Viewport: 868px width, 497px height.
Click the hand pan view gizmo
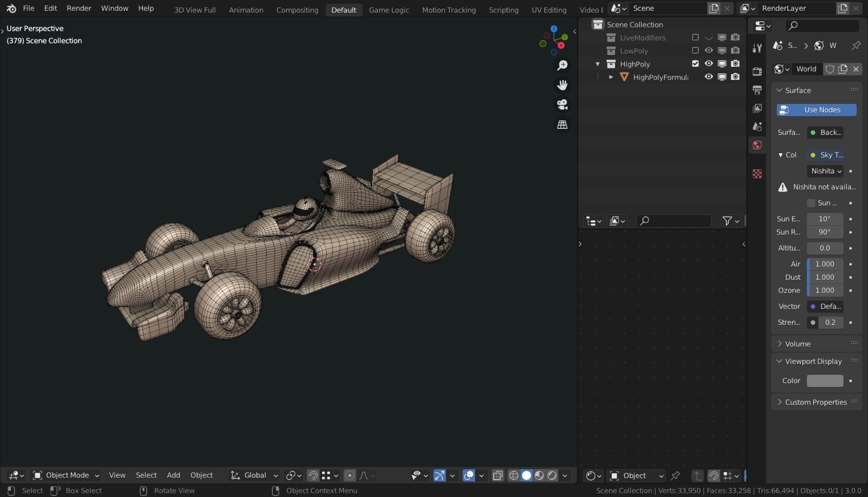(x=562, y=85)
